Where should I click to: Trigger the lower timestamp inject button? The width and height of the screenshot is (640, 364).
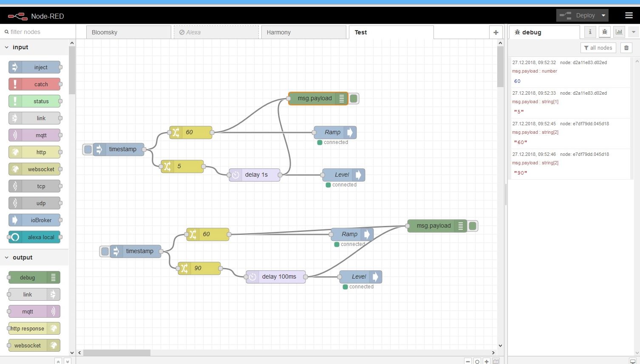105,251
